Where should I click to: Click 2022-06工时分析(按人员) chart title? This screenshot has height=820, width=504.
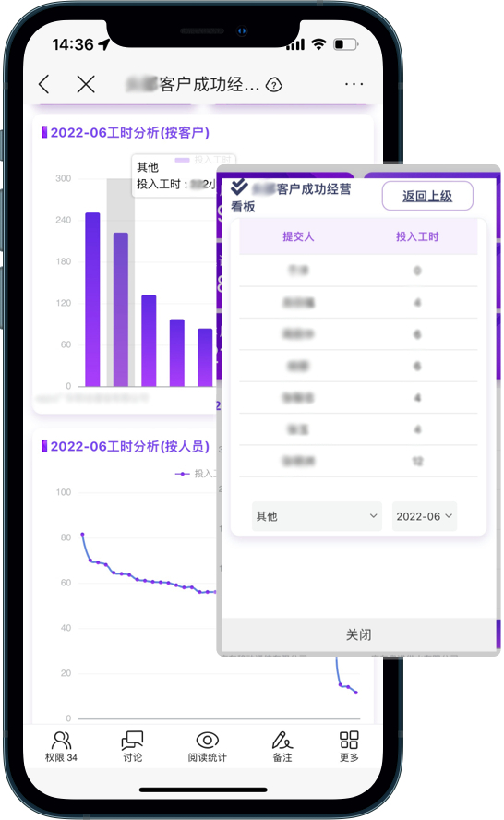pos(129,446)
